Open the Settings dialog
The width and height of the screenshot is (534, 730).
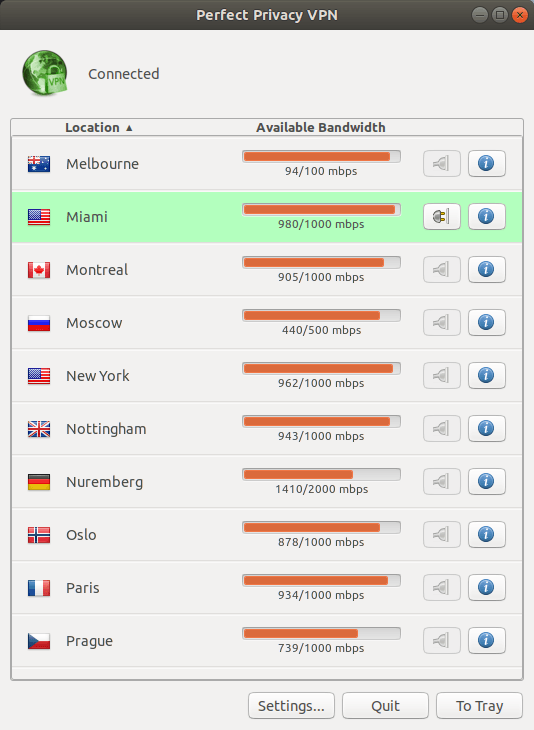pyautogui.click(x=291, y=706)
